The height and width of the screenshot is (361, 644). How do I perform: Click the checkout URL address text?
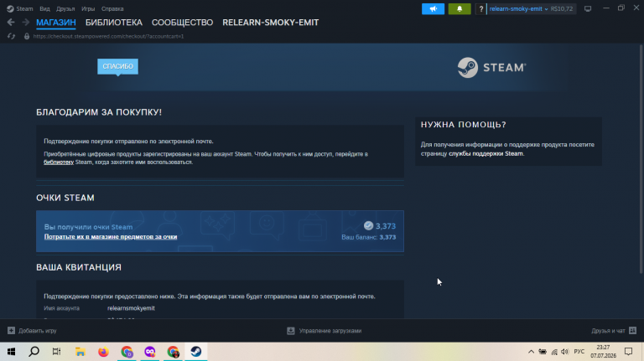[108, 36]
